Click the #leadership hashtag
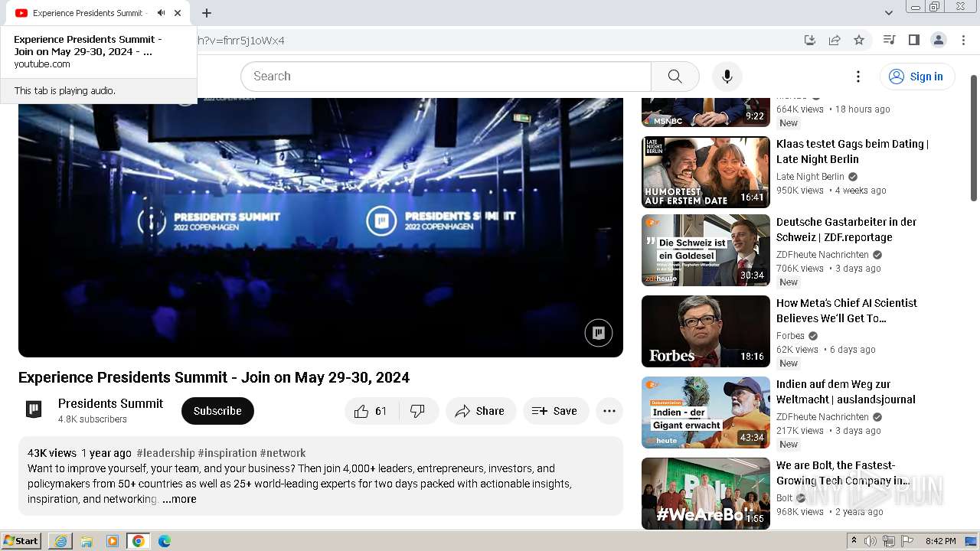 (165, 453)
